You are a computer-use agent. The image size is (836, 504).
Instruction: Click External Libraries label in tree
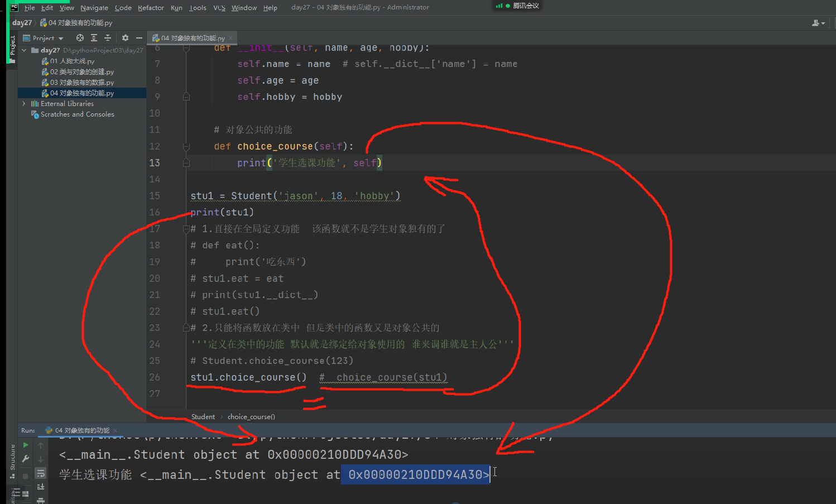tap(67, 104)
